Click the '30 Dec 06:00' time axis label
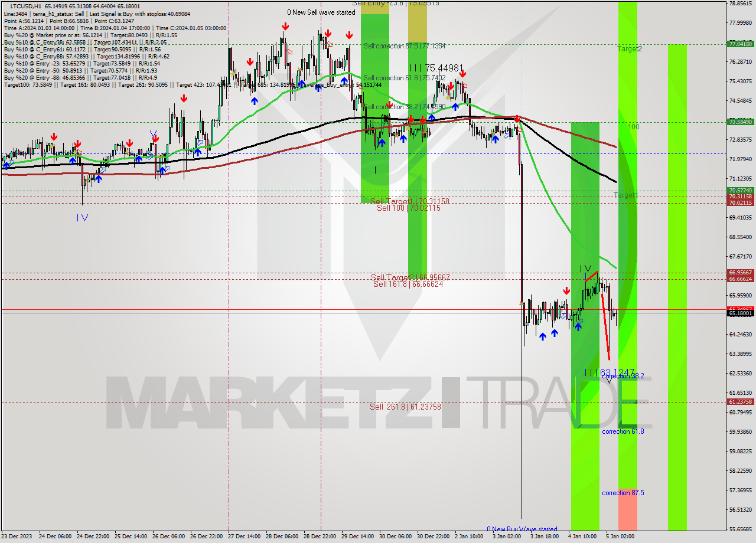 (x=395, y=537)
